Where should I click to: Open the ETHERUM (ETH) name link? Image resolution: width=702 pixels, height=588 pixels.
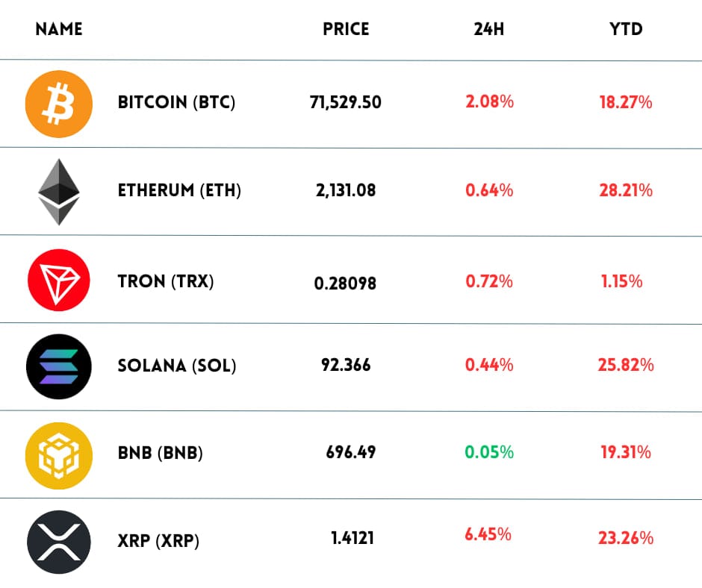[x=179, y=191]
